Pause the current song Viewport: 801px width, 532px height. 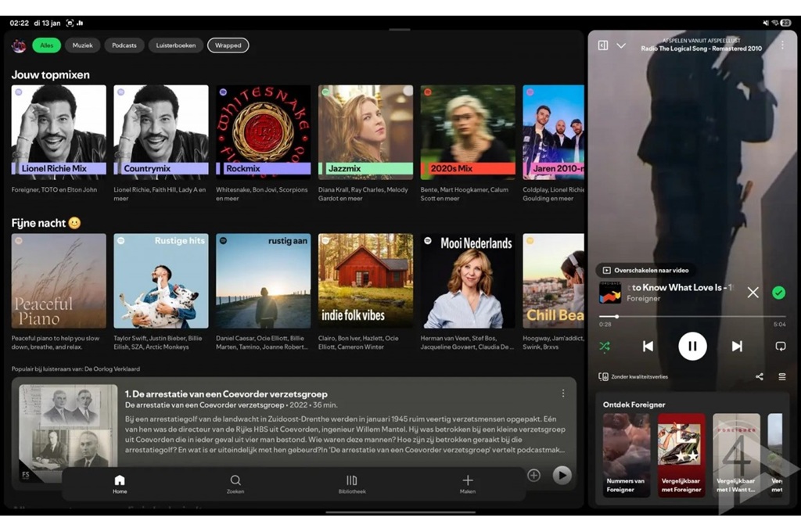692,346
